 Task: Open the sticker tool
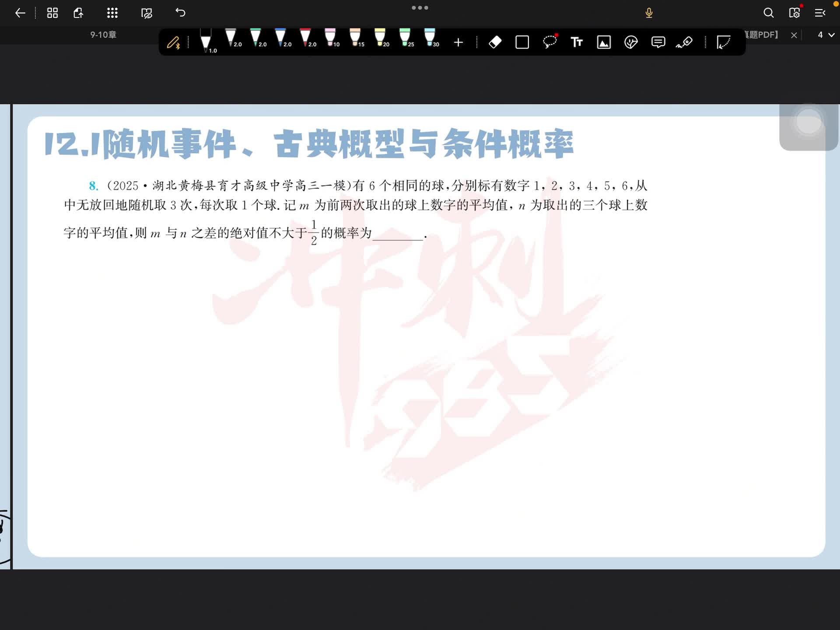click(x=631, y=42)
